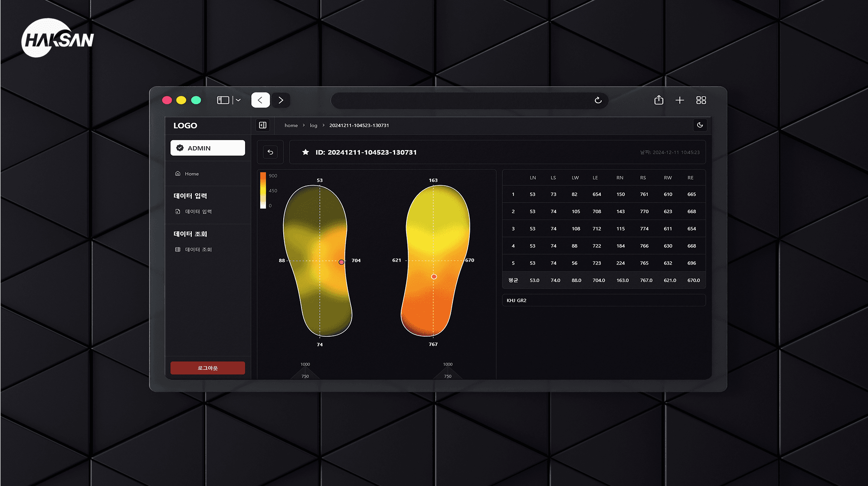
Task: Navigate to log breadcrumb link
Action: click(314, 125)
